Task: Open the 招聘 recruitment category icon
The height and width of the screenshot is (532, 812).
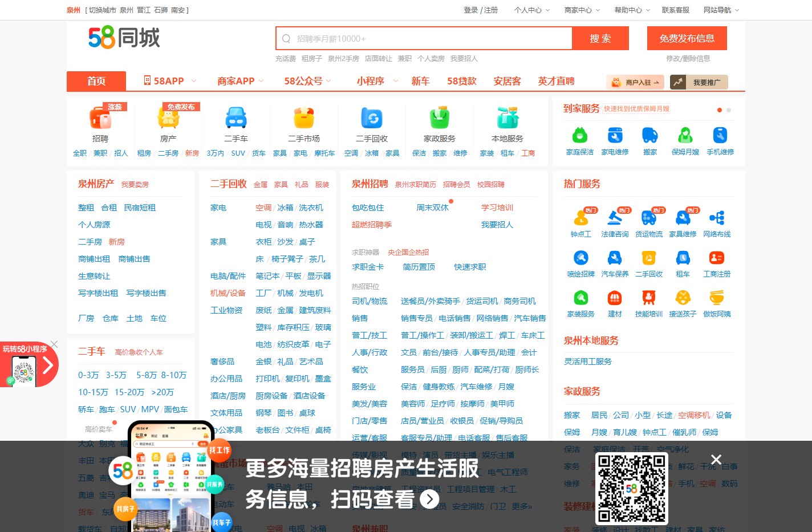Action: click(x=100, y=118)
